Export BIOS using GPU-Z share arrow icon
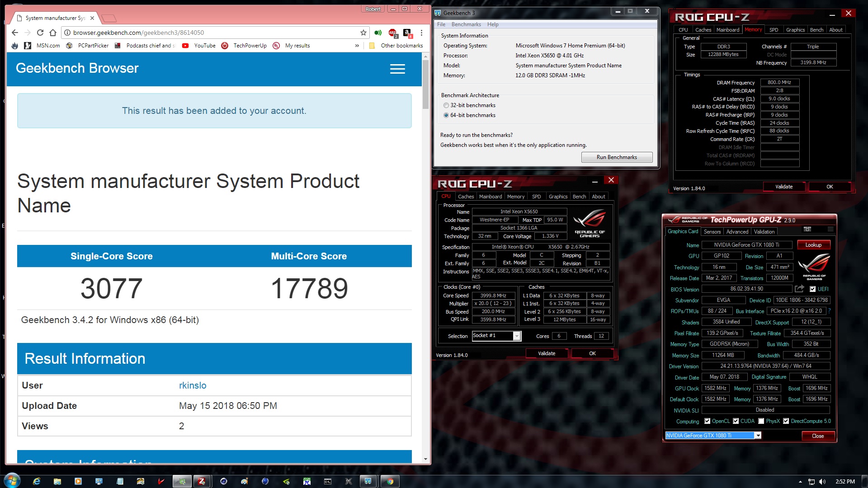This screenshot has width=868, height=488. (799, 289)
